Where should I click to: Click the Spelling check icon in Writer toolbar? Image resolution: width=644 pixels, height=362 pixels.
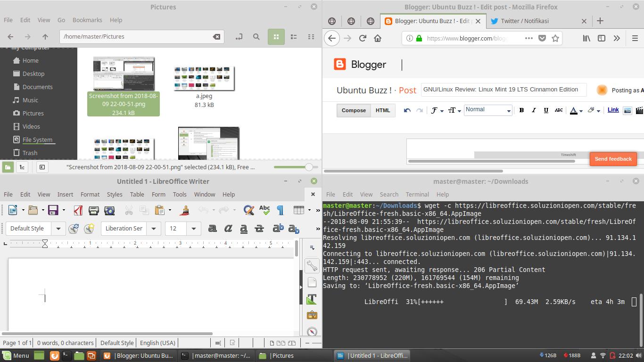264,210
